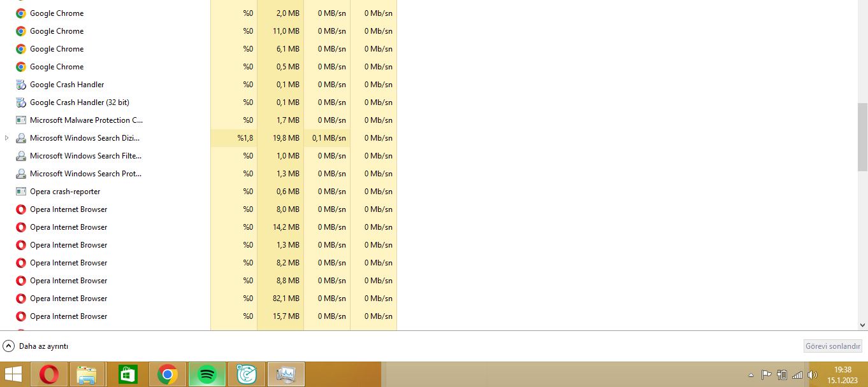Click the Opera icon in the 1,3 MB row
Screen dimensions: 868x387
[21, 245]
